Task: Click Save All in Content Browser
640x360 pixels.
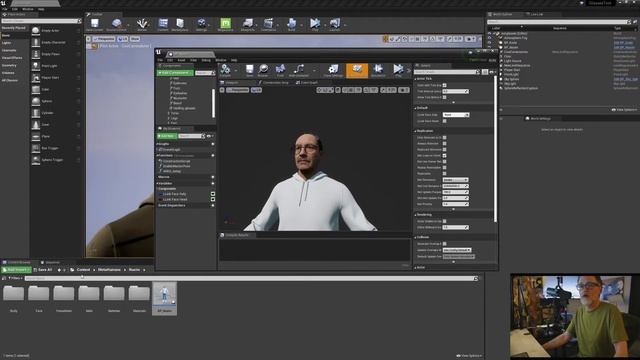Action: [x=43, y=270]
